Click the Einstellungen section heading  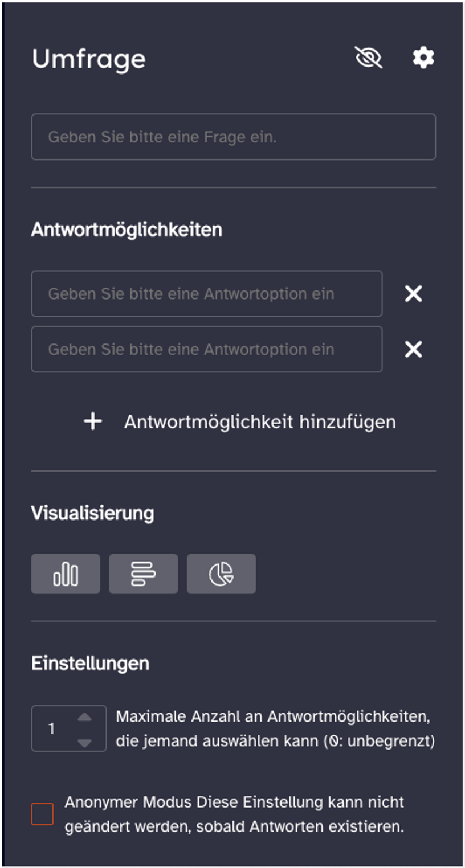90,664
